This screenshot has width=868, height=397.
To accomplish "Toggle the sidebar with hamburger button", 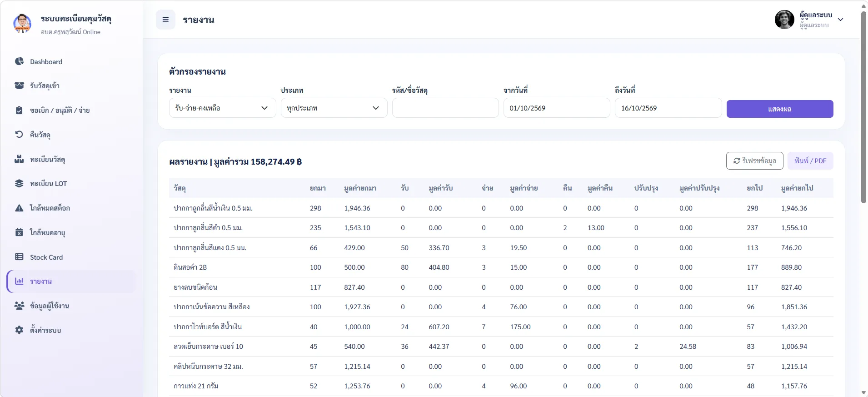I will [165, 20].
